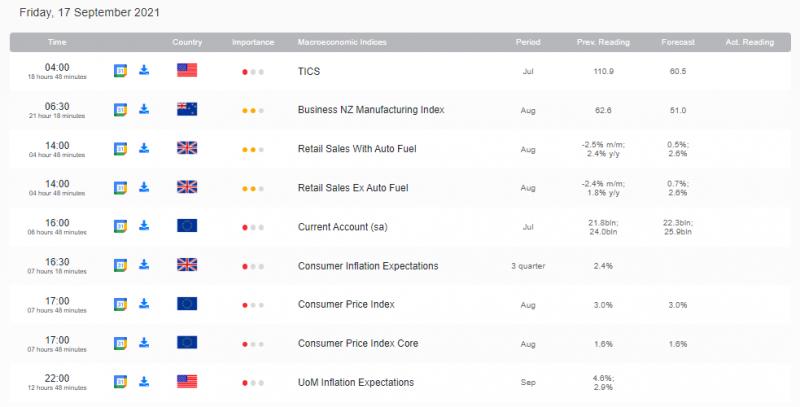Click the US flag in TICS row

(187, 70)
